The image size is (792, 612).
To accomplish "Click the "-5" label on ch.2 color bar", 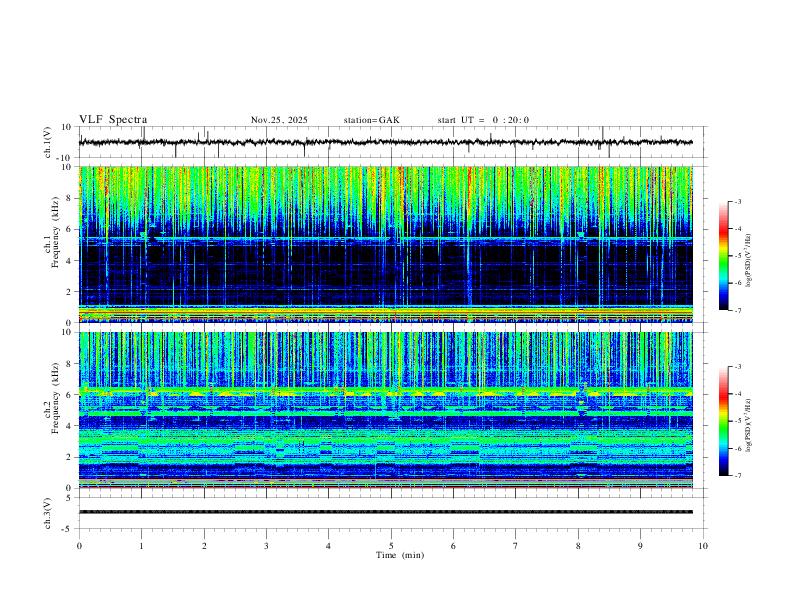I will 738,421.
